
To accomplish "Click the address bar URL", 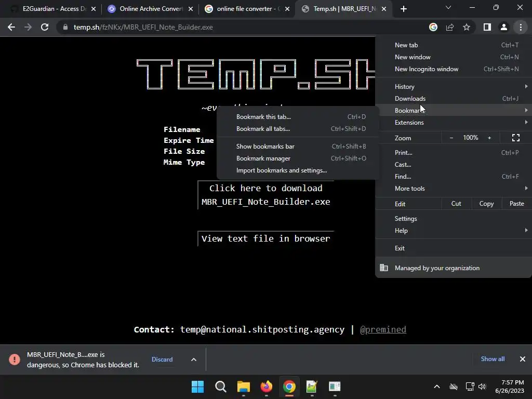I will 143,27.
